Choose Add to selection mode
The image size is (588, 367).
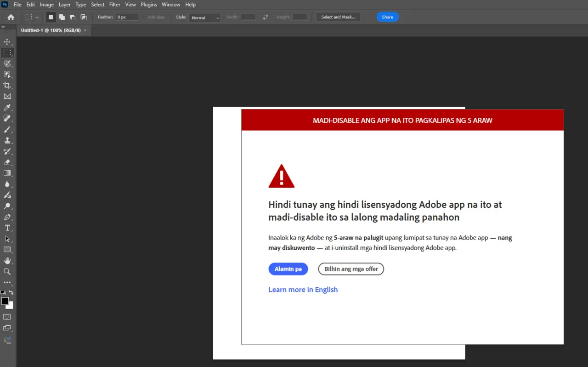(62, 17)
